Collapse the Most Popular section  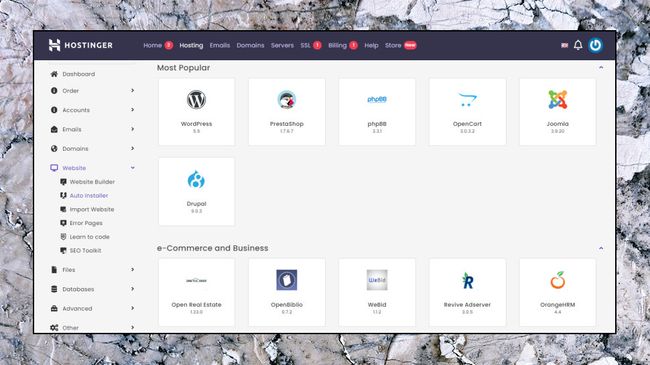601,67
